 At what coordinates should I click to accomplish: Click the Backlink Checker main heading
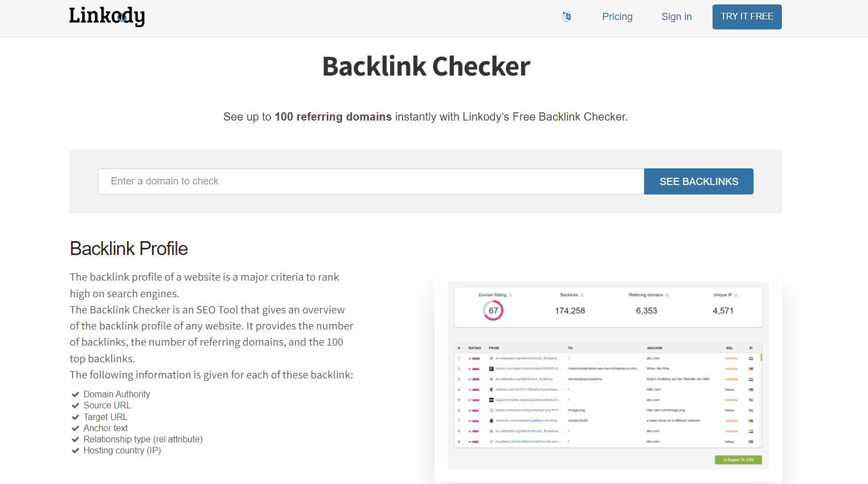point(426,66)
